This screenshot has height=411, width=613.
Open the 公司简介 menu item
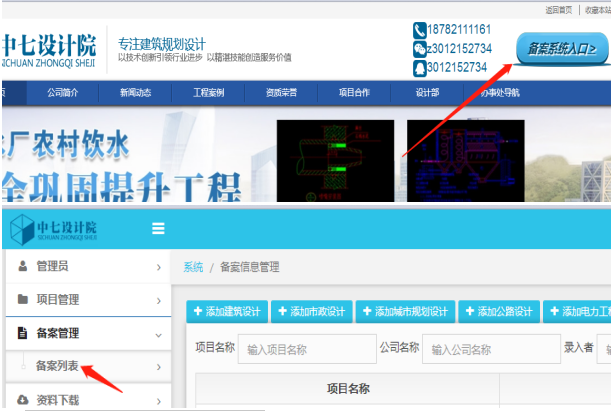pyautogui.click(x=63, y=93)
